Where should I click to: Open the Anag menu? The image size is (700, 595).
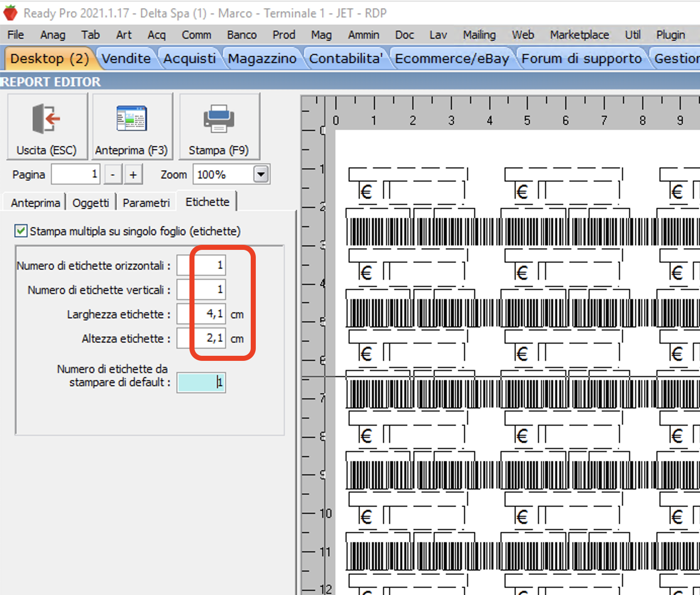coord(53,35)
